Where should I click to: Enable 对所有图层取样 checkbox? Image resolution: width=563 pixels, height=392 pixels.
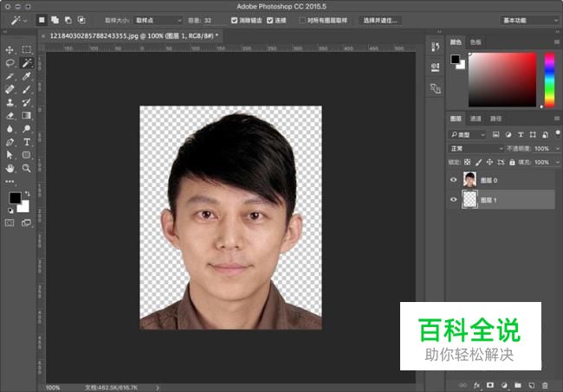[301, 19]
